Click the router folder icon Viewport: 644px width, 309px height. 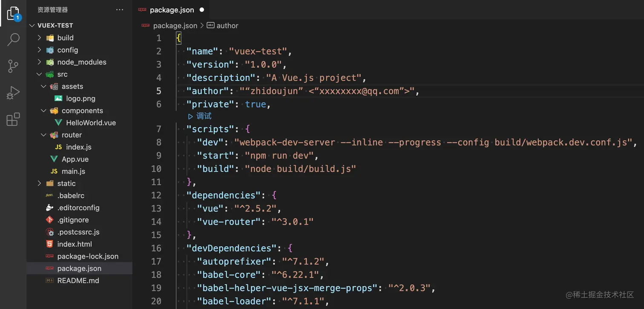[54, 135]
